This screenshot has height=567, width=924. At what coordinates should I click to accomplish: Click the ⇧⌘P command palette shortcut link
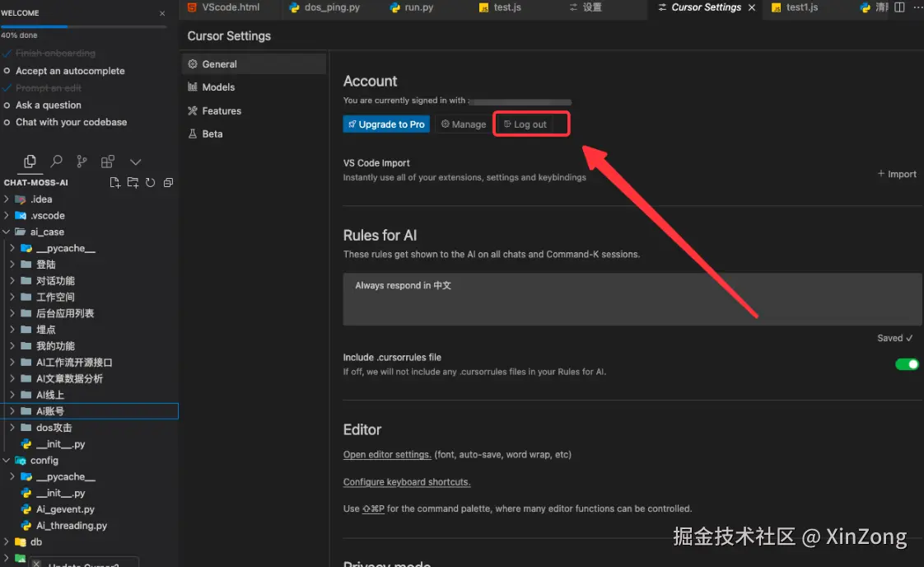coord(373,508)
